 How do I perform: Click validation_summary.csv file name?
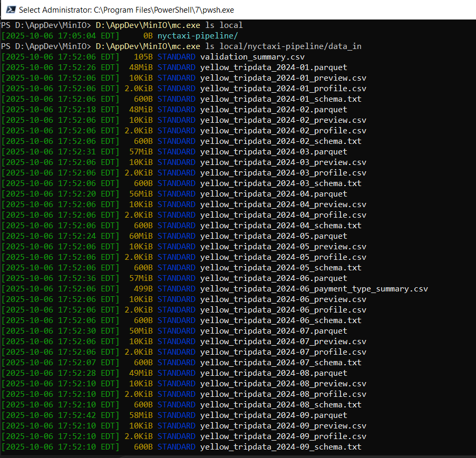coord(252,57)
